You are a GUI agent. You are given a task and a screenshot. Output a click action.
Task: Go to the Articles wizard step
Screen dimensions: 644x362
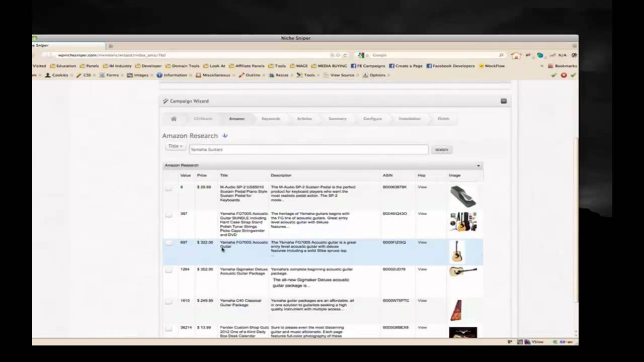coord(304,119)
